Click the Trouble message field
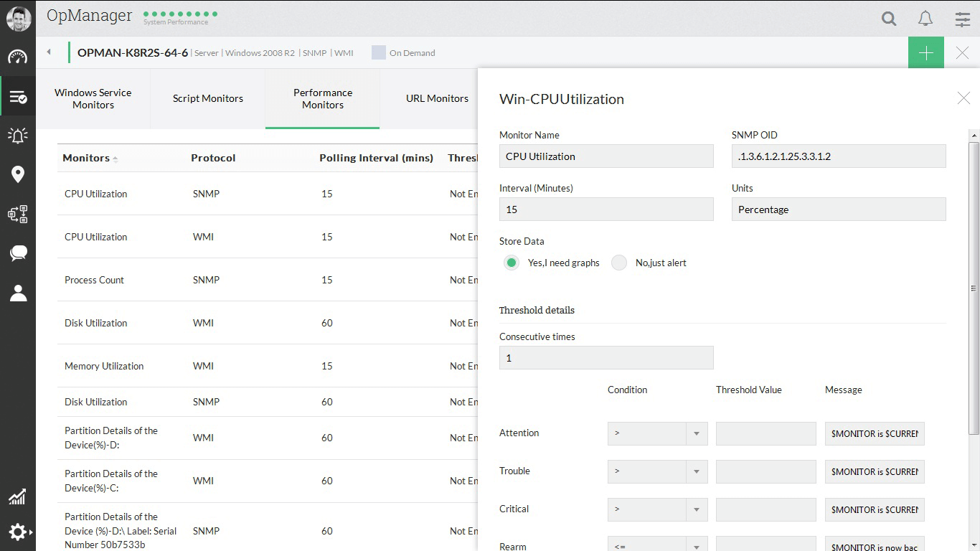 coord(875,471)
